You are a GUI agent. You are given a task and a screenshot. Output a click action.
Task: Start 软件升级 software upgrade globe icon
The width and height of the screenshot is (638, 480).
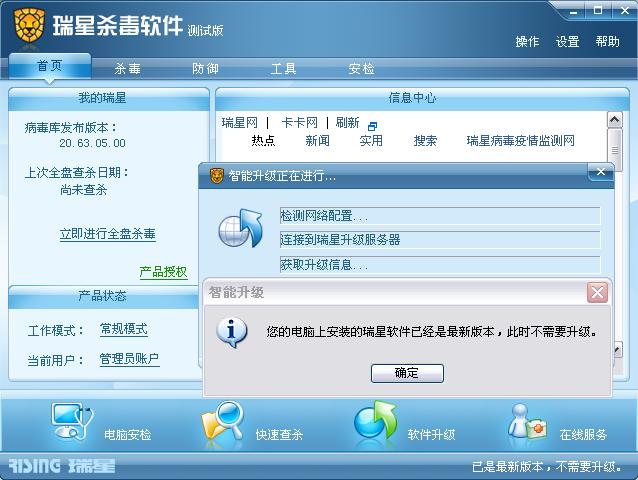click(375, 421)
